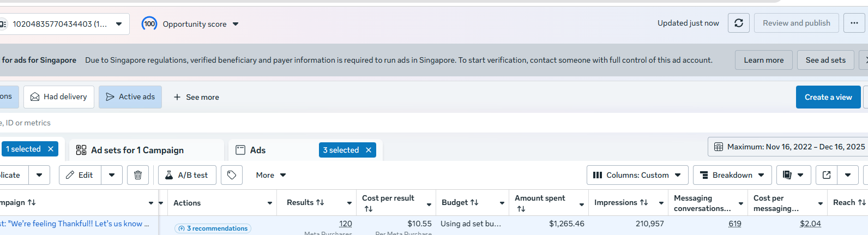Click the Opportunity score 100 badge
Screen dimensions: 868x235
[149, 23]
